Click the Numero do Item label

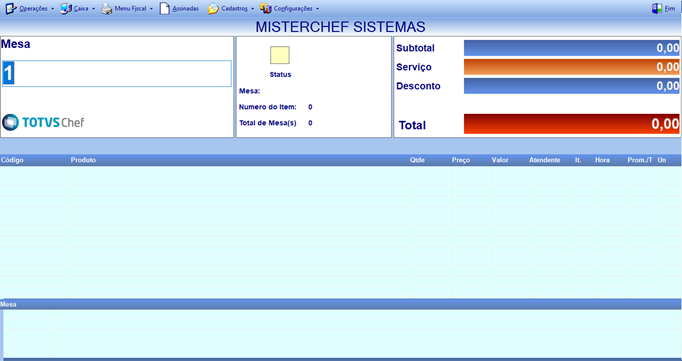267,107
